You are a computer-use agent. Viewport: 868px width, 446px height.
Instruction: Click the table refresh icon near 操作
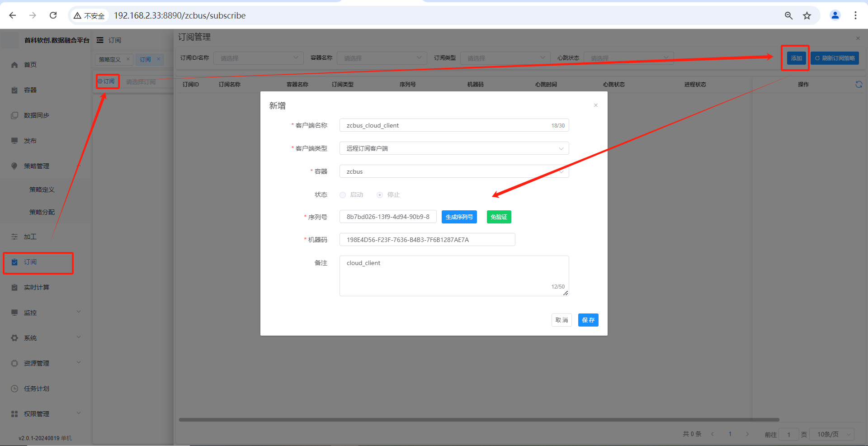pyautogui.click(x=859, y=84)
